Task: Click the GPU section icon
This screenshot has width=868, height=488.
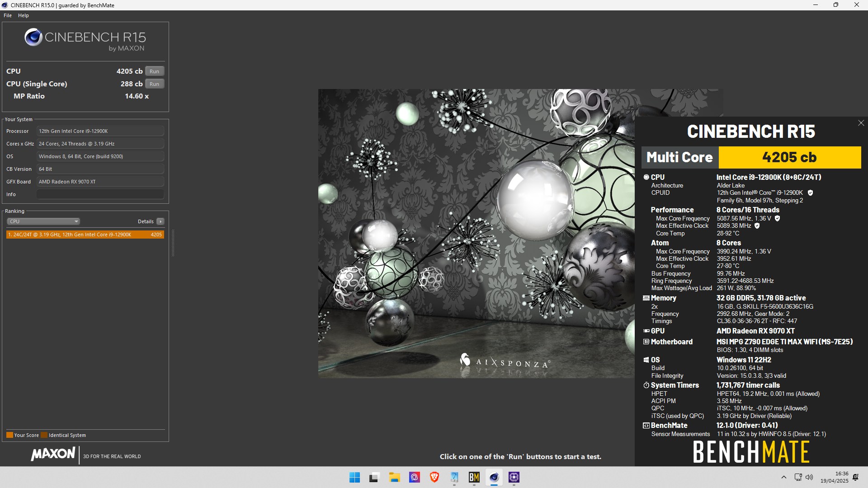Action: click(x=646, y=331)
